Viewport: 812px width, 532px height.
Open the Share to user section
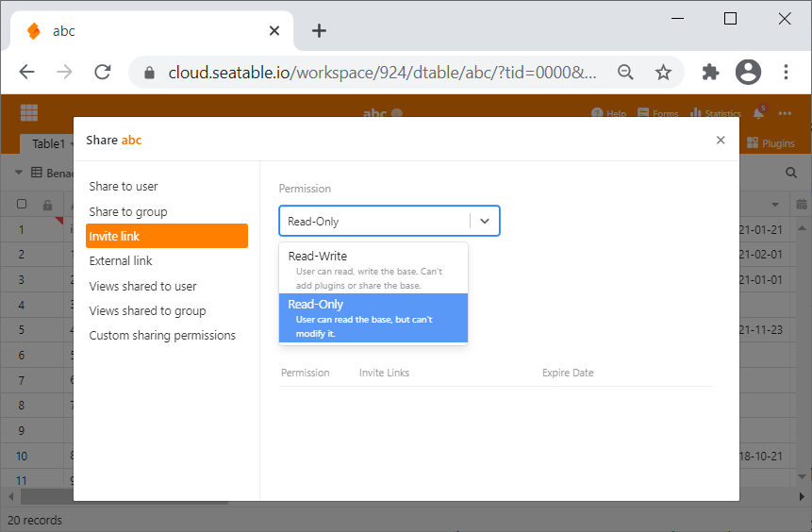(x=124, y=187)
